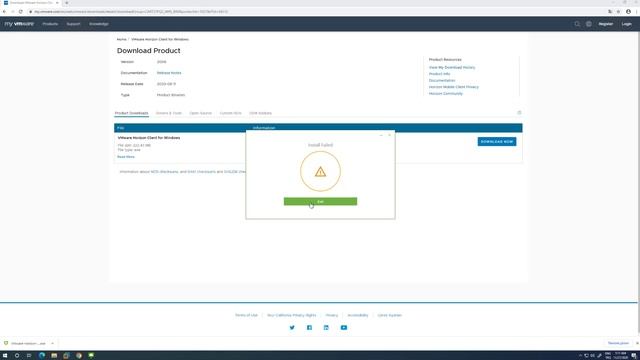Select the Product Downloads tab

coord(131,113)
